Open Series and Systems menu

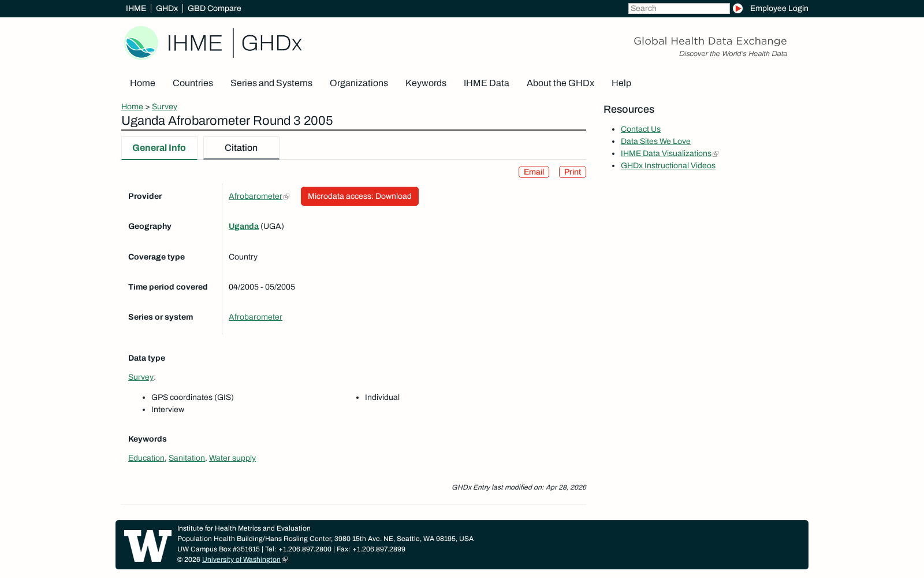(271, 83)
